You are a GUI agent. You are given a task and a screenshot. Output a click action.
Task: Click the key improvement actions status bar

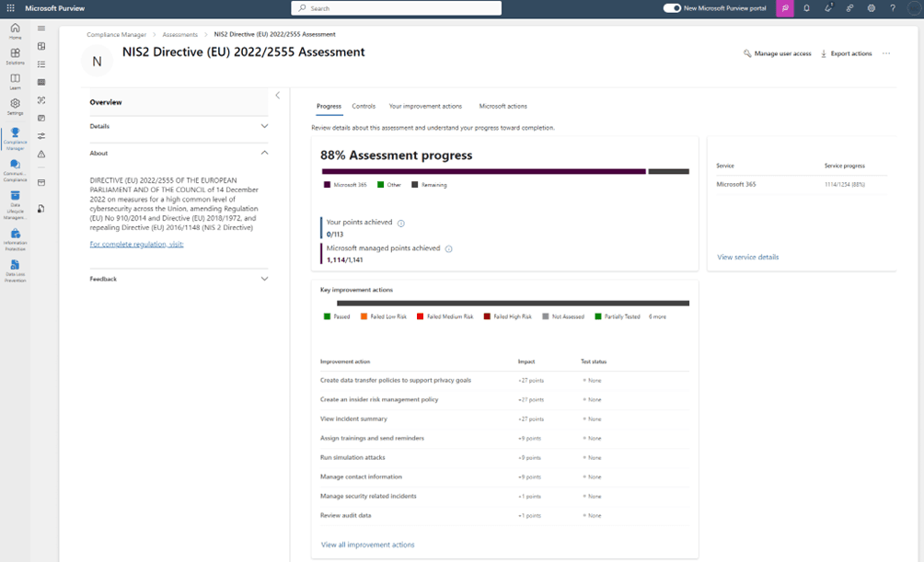point(513,304)
